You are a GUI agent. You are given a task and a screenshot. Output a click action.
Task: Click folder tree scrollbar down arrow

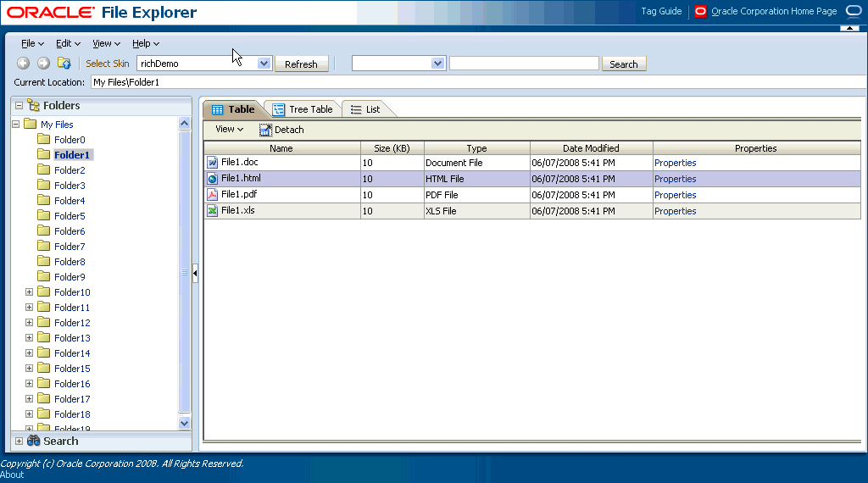pos(184,423)
